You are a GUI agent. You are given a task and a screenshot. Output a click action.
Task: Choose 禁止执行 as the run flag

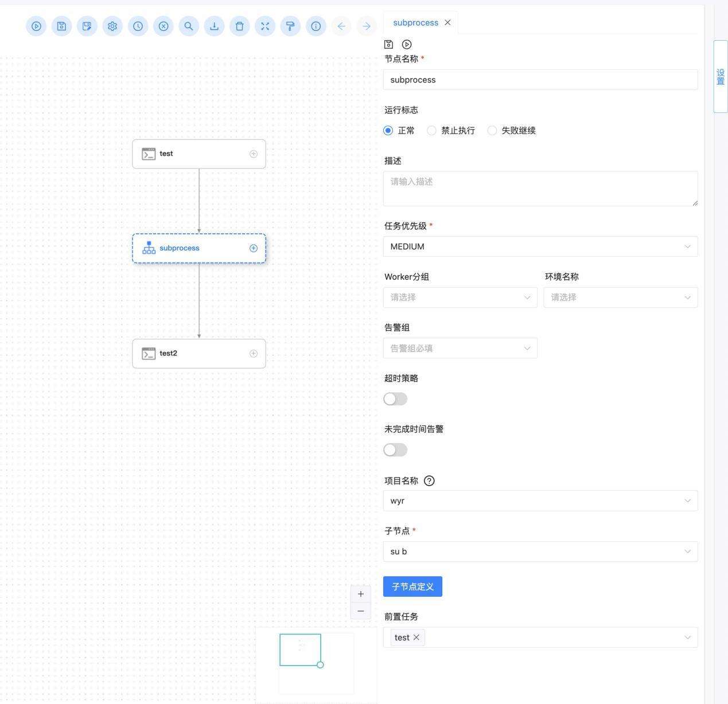click(x=431, y=130)
